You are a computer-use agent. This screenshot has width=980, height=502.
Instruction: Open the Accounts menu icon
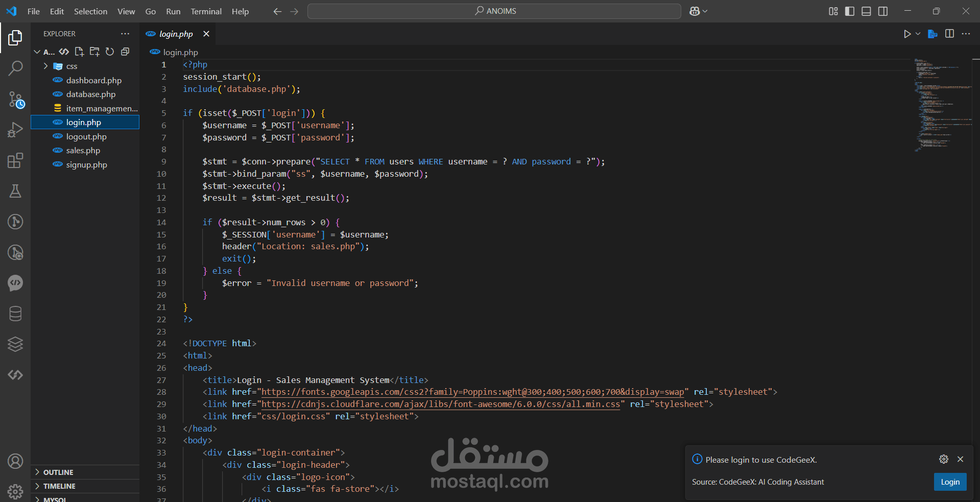(x=15, y=461)
